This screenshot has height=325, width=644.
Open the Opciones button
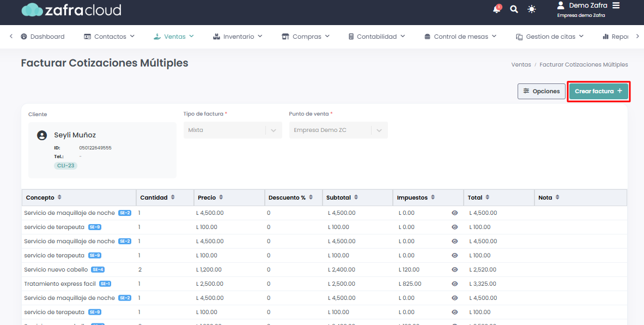(541, 91)
